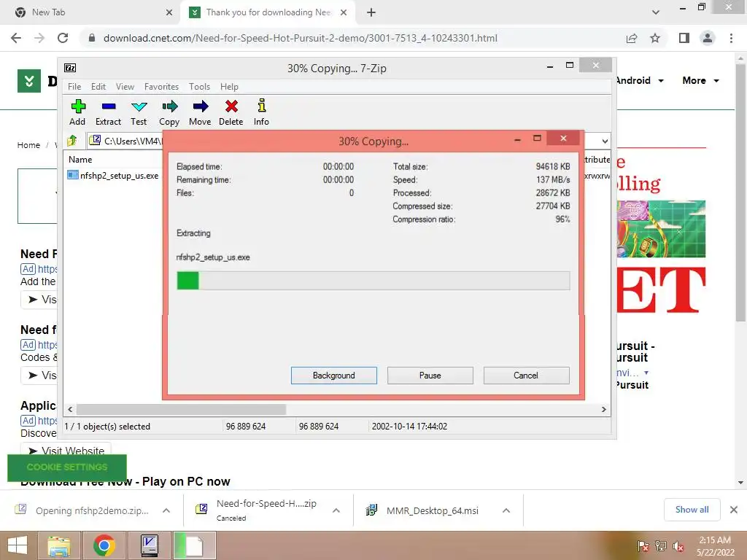Open a new Chrome tab
Viewport: 747px width, 560px height.
[x=371, y=12]
